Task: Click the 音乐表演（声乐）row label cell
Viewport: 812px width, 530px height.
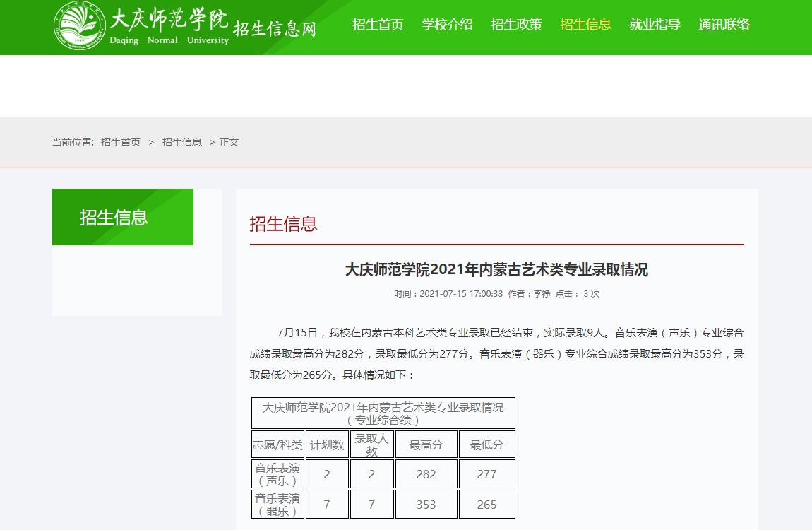Action: click(x=277, y=474)
